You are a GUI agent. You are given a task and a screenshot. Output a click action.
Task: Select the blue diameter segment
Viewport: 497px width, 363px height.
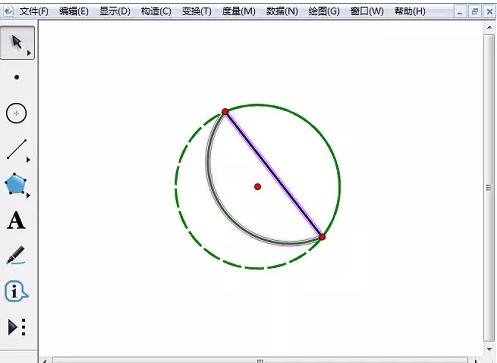point(274,174)
